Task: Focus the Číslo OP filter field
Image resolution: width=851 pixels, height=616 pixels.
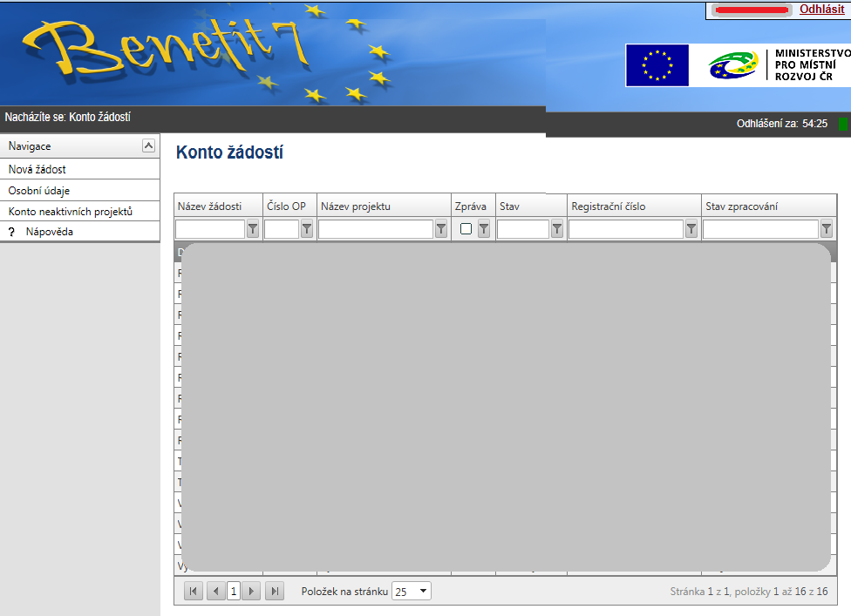Action: pyautogui.click(x=282, y=229)
